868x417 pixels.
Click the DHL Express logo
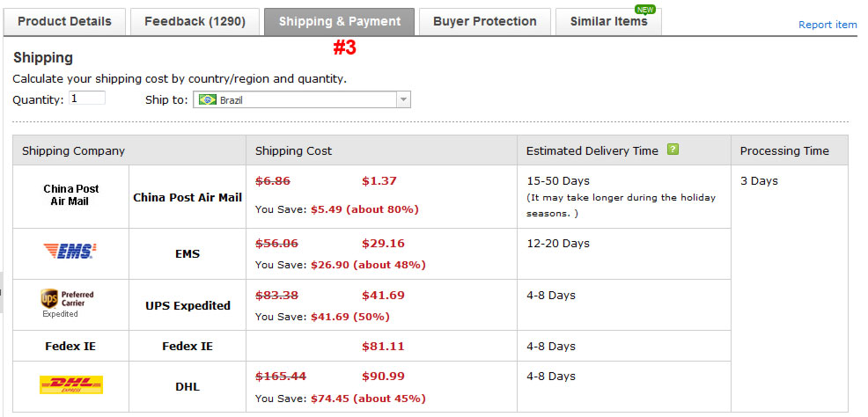[x=70, y=385]
